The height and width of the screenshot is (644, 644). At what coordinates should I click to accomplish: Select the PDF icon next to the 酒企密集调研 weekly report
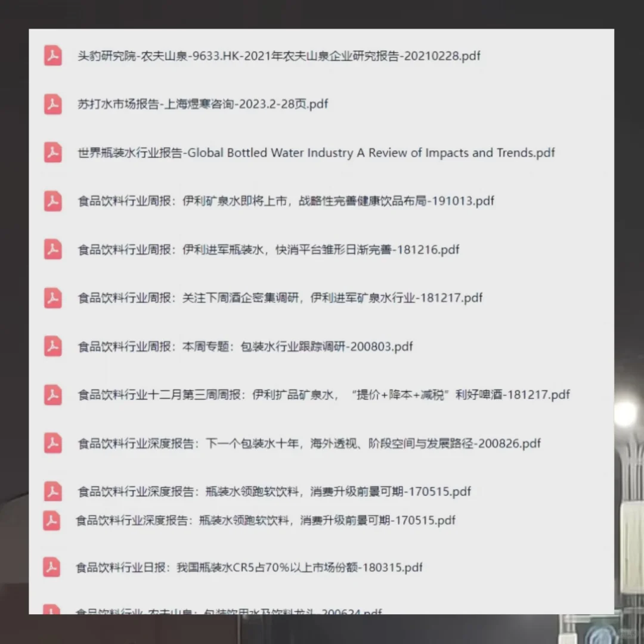(x=52, y=298)
